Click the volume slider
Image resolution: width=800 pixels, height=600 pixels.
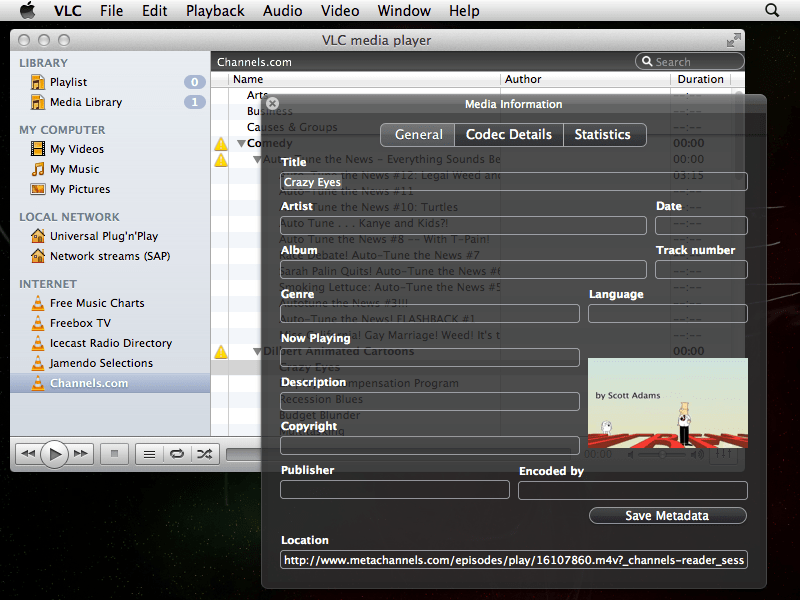coord(662,454)
